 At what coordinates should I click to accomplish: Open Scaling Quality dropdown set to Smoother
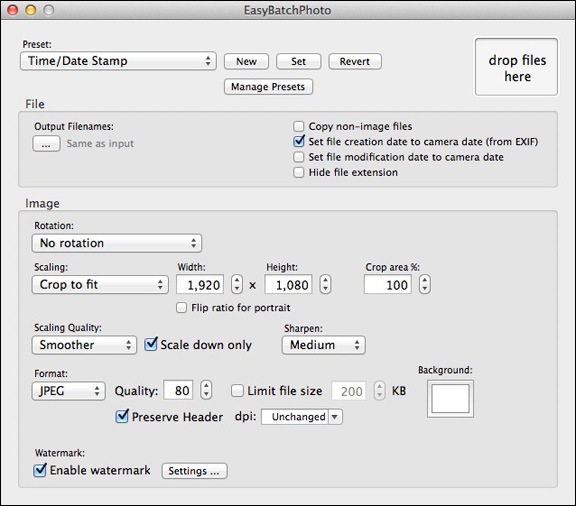pyautogui.click(x=84, y=345)
